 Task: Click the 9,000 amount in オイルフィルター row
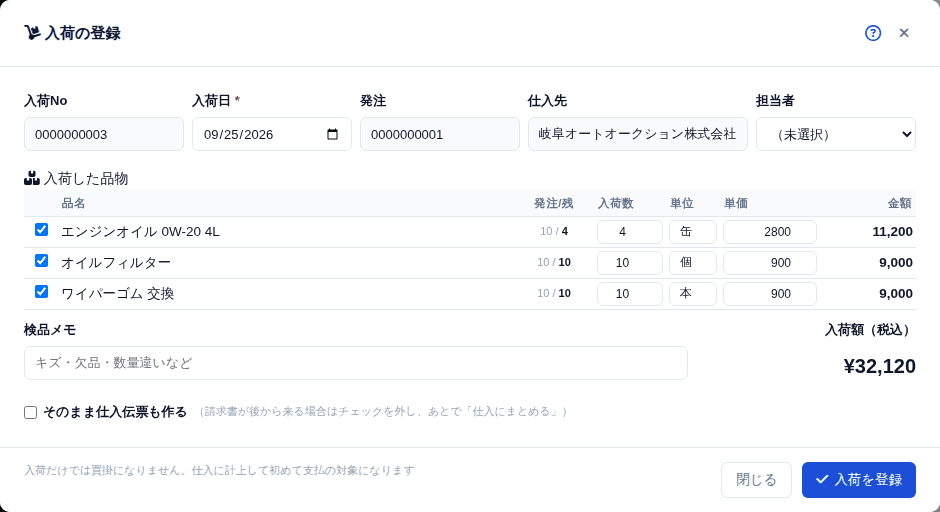click(896, 263)
